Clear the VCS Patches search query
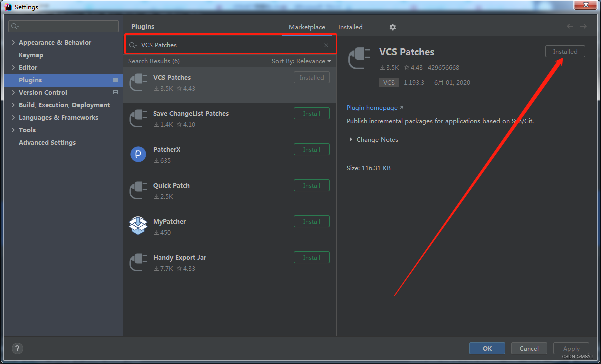The image size is (601, 364). [x=326, y=45]
